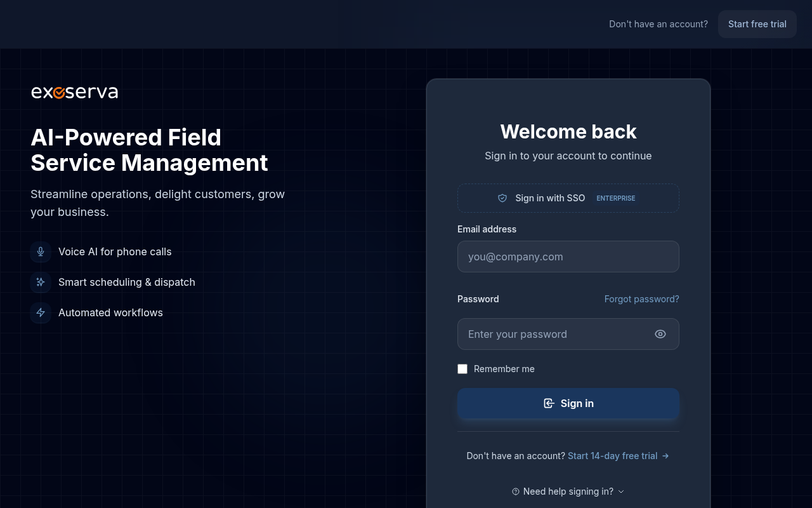The height and width of the screenshot is (508, 812).
Task: Follow the Start 14-day free trial link
Action: click(612, 456)
